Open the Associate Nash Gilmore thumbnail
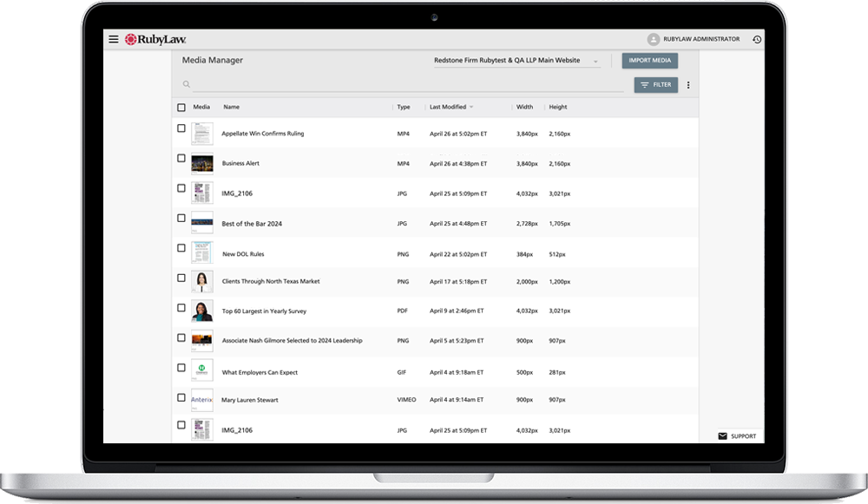This screenshot has height=504, width=868. 202,341
